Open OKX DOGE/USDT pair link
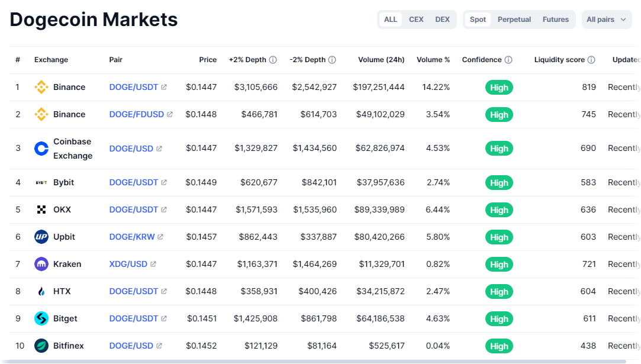The width and height of the screenshot is (641, 364). tap(133, 210)
